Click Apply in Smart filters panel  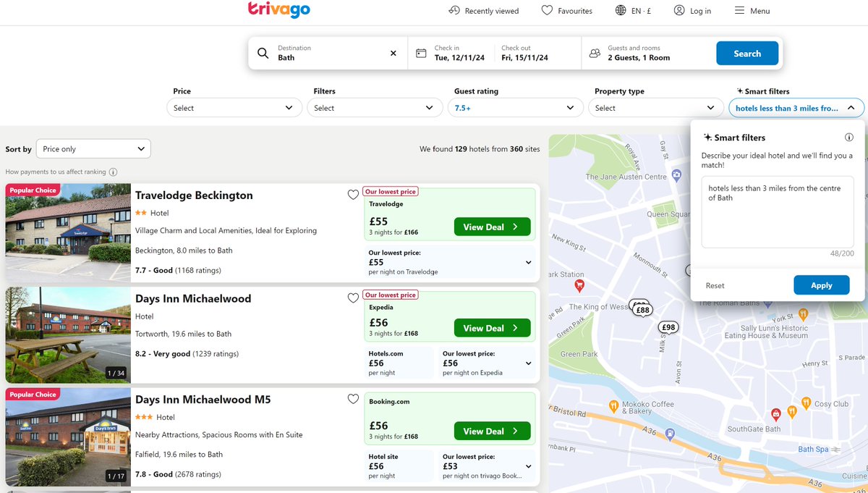point(821,285)
